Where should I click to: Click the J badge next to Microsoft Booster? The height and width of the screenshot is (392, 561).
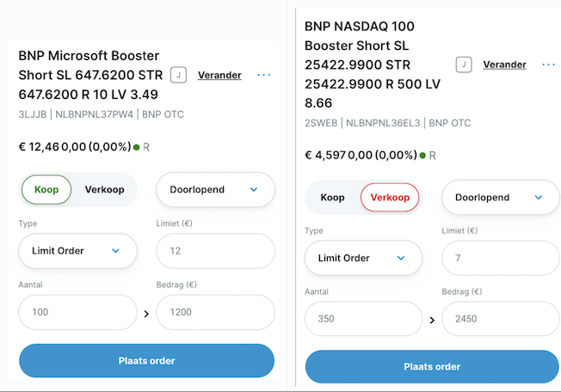pos(178,75)
